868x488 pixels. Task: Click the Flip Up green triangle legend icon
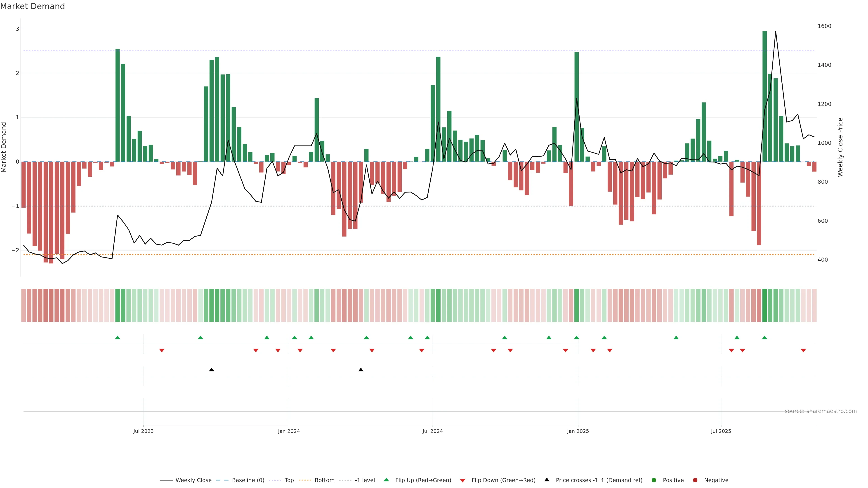coord(386,480)
